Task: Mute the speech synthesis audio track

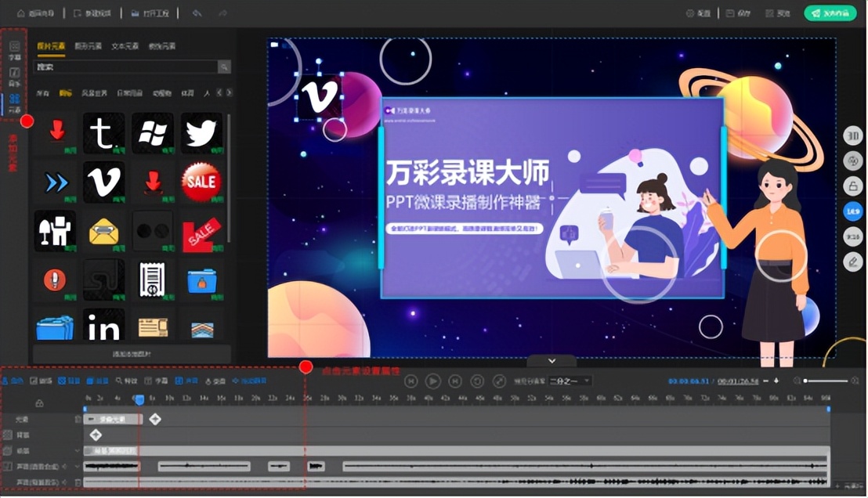Action: pos(63,466)
